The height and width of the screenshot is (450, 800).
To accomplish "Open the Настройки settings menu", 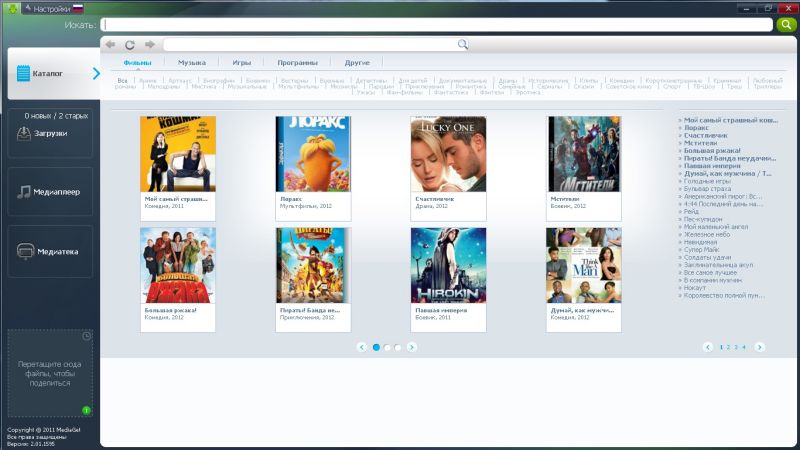I will coord(51,9).
